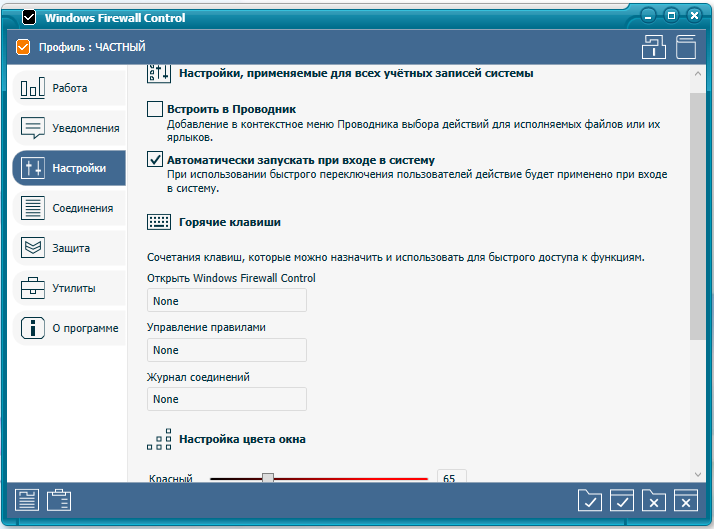The image size is (714, 529).
Task: Click the Управление правилами hotkey field
Action: click(x=226, y=350)
